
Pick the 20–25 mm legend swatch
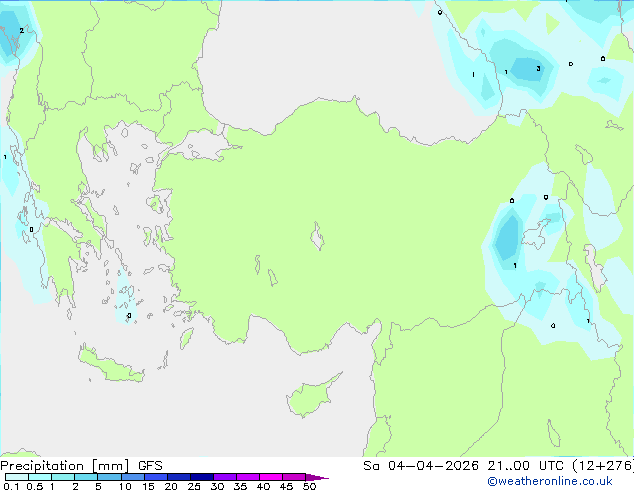(x=178, y=477)
